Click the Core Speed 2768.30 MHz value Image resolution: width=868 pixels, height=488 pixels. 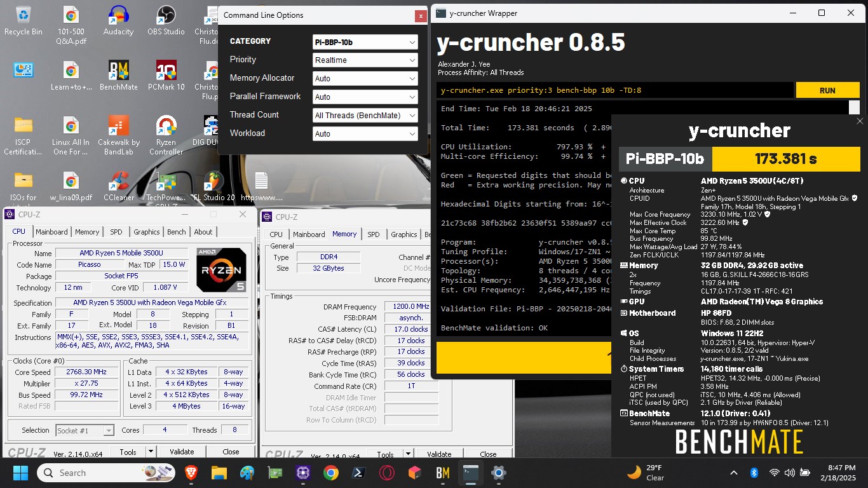[x=86, y=372]
